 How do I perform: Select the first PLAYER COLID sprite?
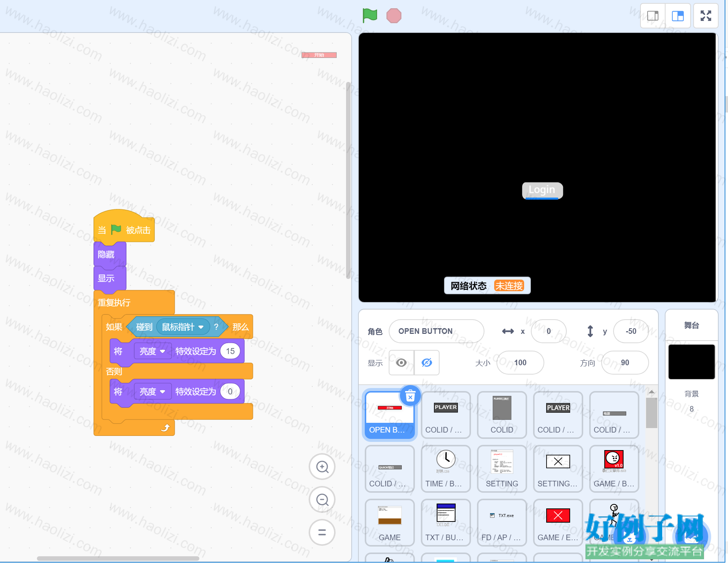coord(446,415)
